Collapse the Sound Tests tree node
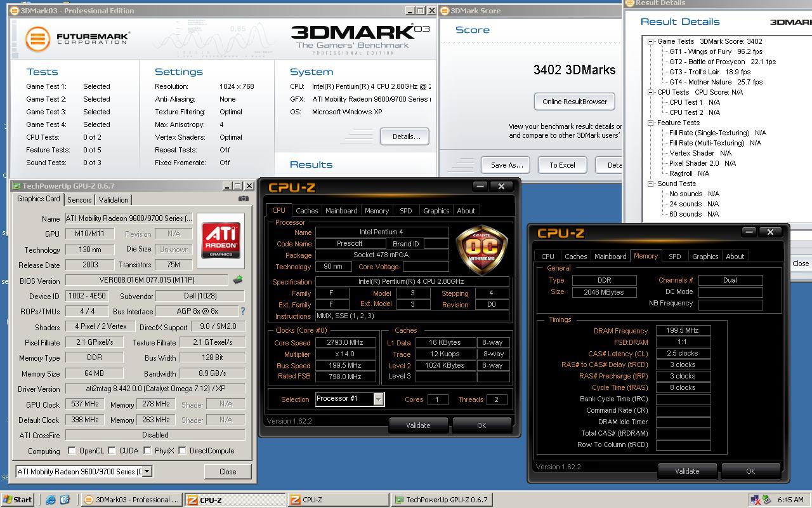 650,184
